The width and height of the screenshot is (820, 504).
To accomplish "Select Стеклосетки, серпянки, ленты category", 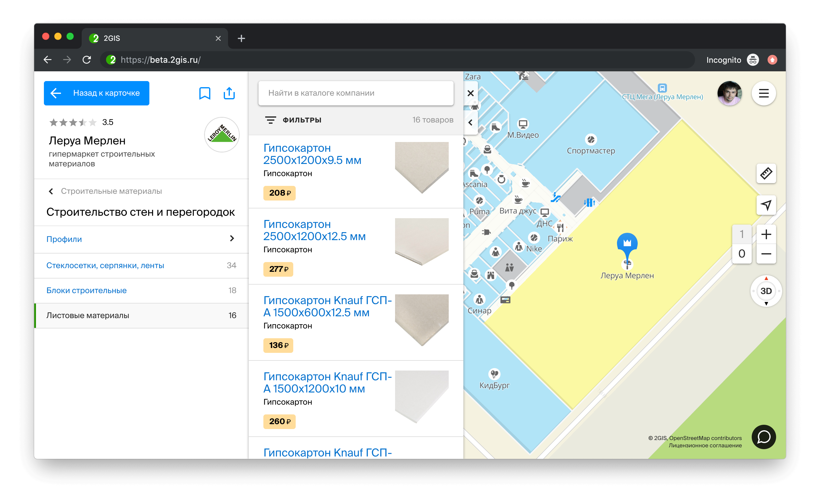I will (x=105, y=265).
